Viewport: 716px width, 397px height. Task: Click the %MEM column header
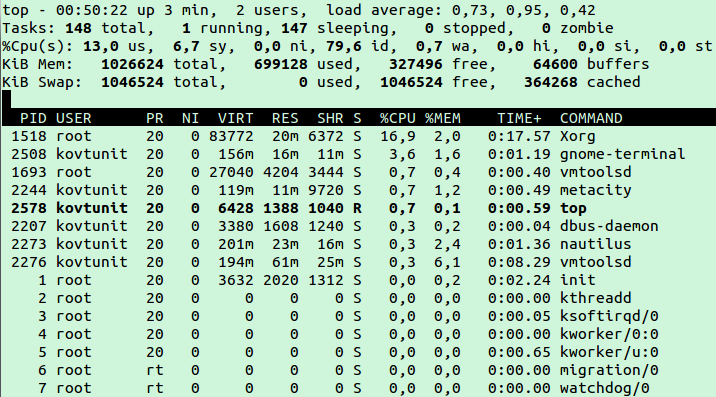point(442,118)
